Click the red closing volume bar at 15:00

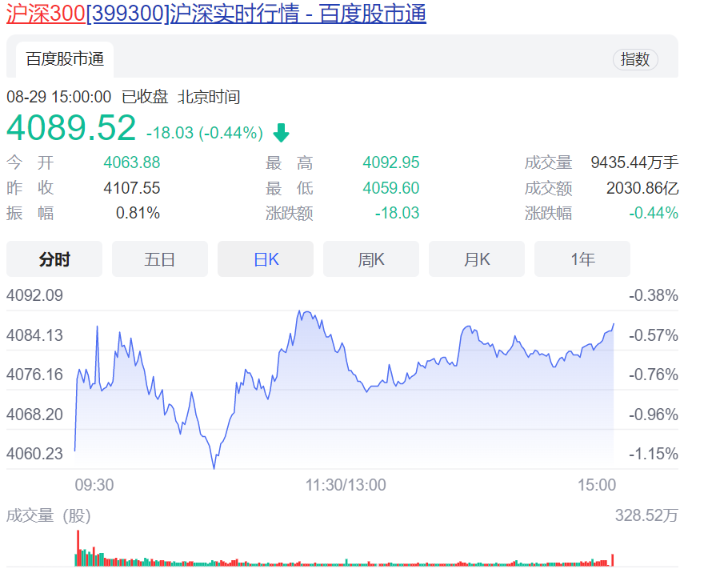tap(613, 559)
